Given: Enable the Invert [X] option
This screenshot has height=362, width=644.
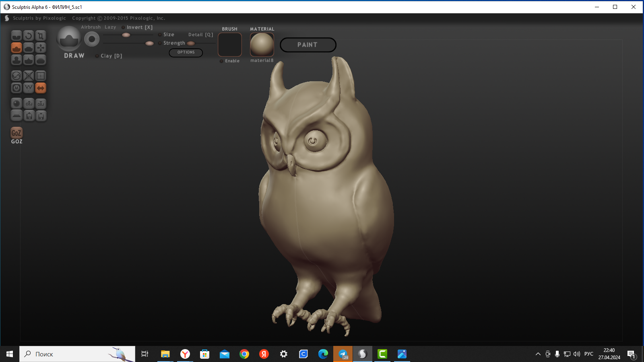Looking at the screenshot, I should point(123,27).
